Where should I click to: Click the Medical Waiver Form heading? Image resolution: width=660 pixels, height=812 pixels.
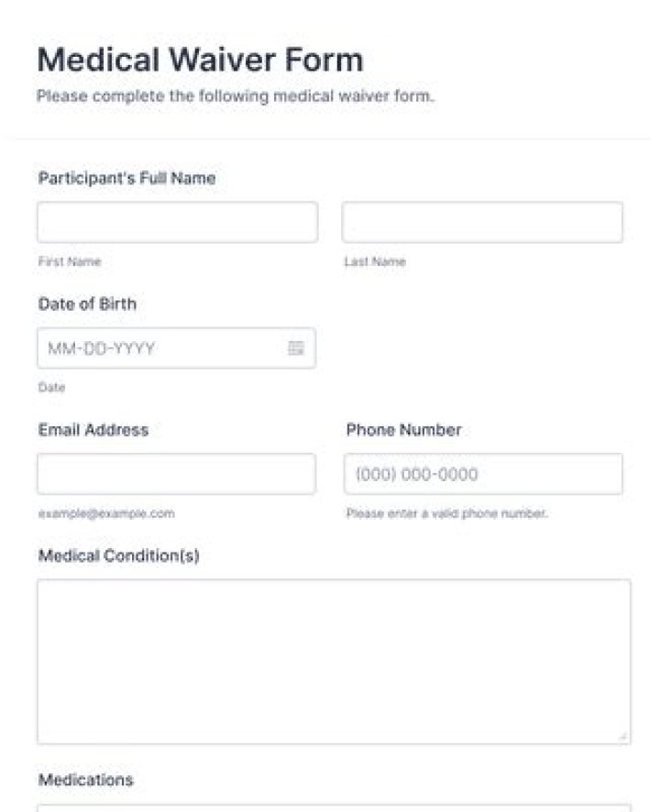tap(200, 60)
